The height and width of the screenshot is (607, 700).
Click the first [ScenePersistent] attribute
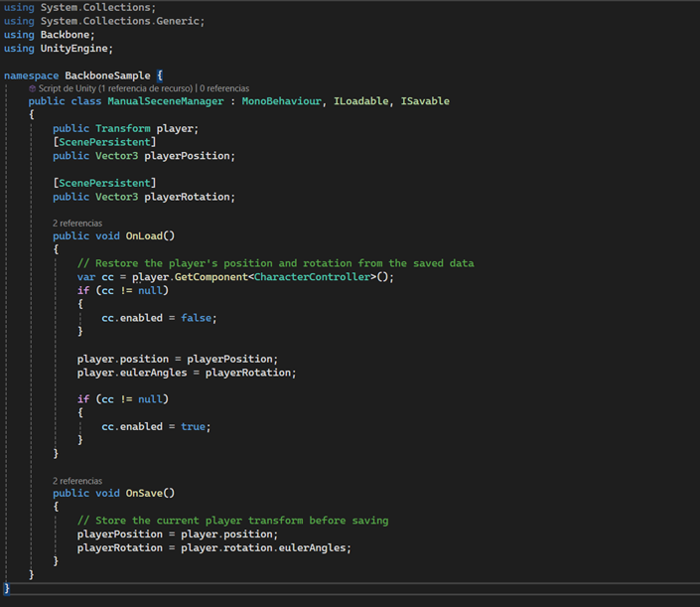[104, 142]
